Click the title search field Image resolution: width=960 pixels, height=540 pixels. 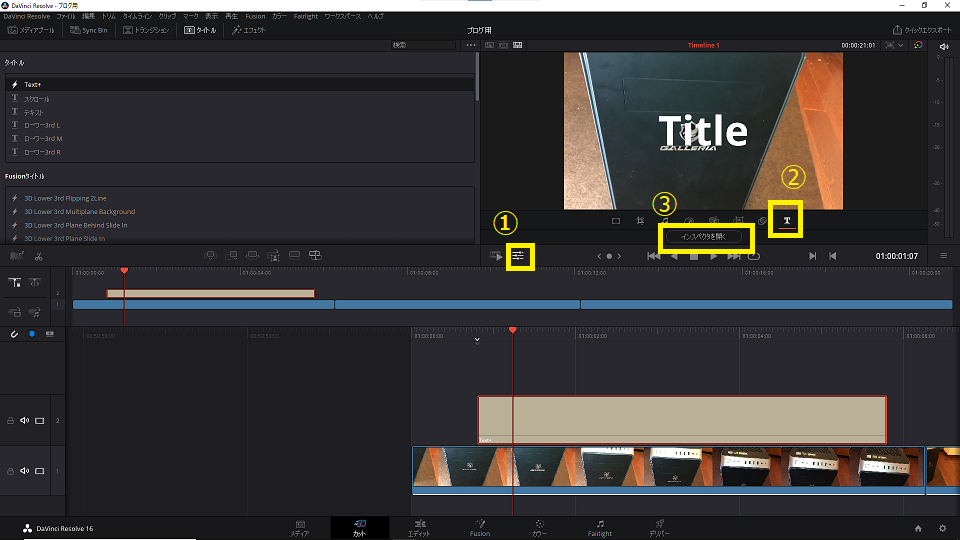click(x=423, y=45)
